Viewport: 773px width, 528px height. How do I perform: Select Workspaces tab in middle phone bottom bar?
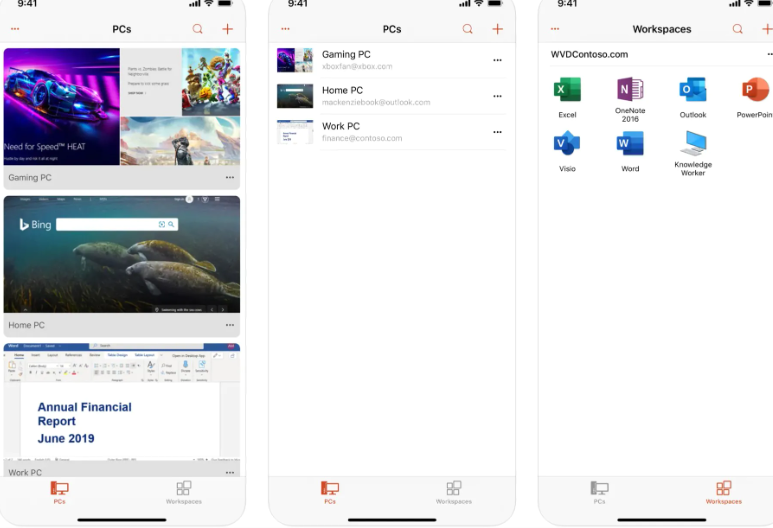coord(454,493)
